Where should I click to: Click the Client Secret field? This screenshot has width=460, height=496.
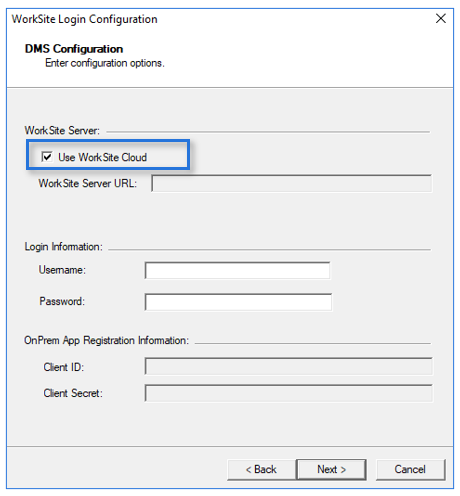[x=289, y=393]
